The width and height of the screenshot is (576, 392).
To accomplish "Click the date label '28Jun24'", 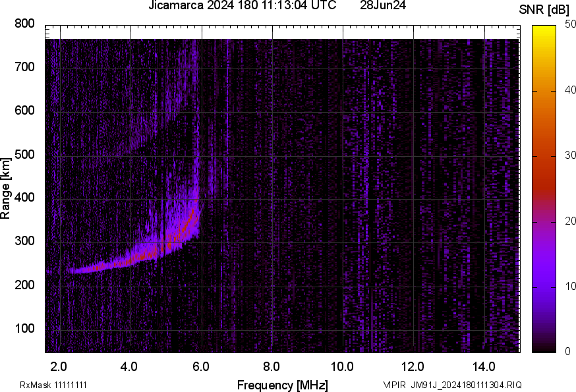I will pyautogui.click(x=383, y=5).
